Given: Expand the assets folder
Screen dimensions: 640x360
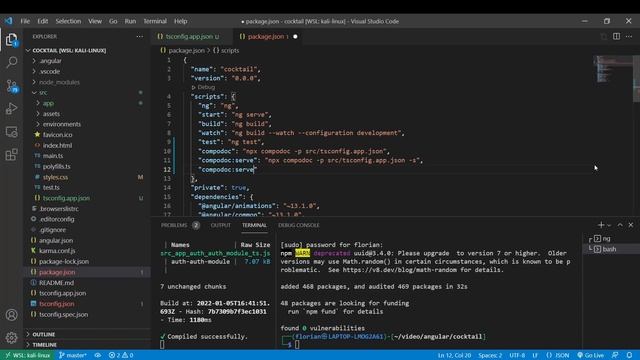Looking at the screenshot, I should click(51, 114).
